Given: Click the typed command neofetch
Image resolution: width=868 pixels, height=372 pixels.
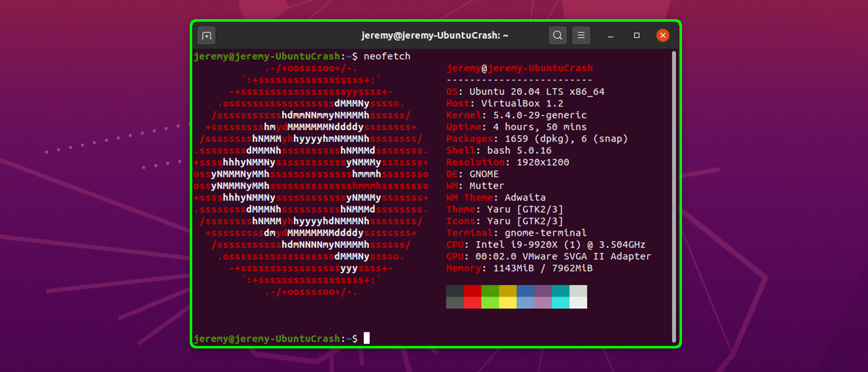Looking at the screenshot, I should pyautogui.click(x=387, y=56).
